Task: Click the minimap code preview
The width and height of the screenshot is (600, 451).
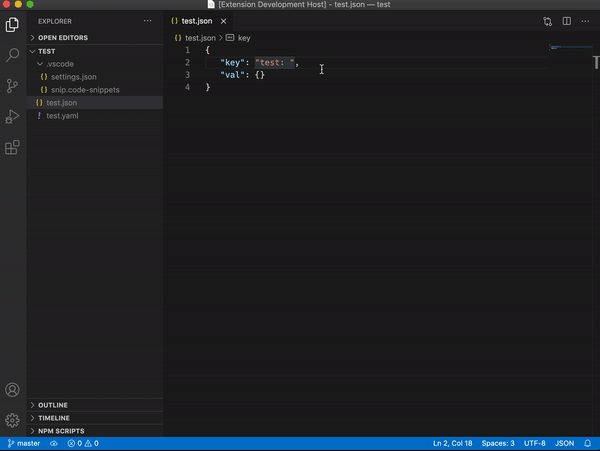Action: click(571, 47)
